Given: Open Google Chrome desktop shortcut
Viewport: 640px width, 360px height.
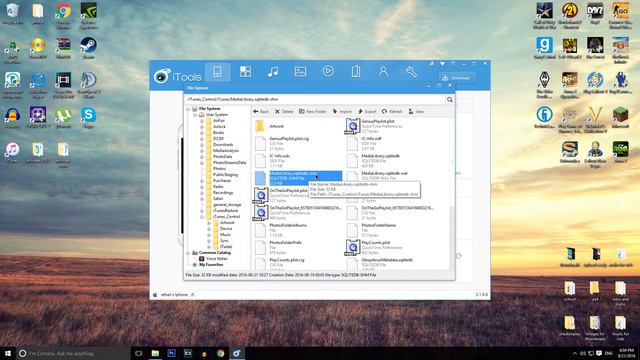Looking at the screenshot, I should pos(63,16).
